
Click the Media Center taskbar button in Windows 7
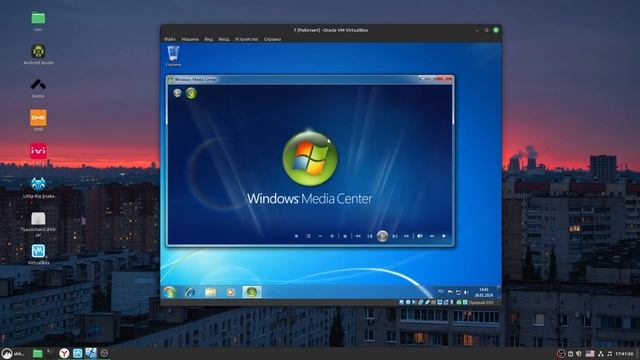pyautogui.click(x=251, y=292)
